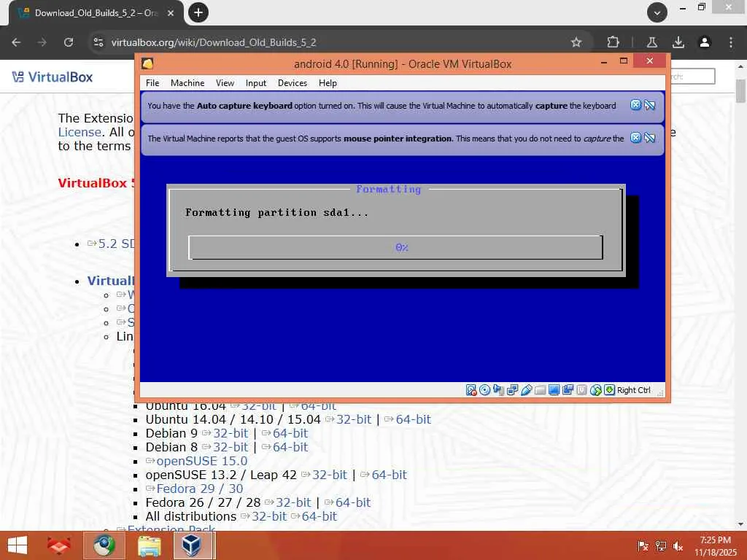Click the VirtualBox logo on the website
This screenshot has height=560, width=747.
click(53, 77)
